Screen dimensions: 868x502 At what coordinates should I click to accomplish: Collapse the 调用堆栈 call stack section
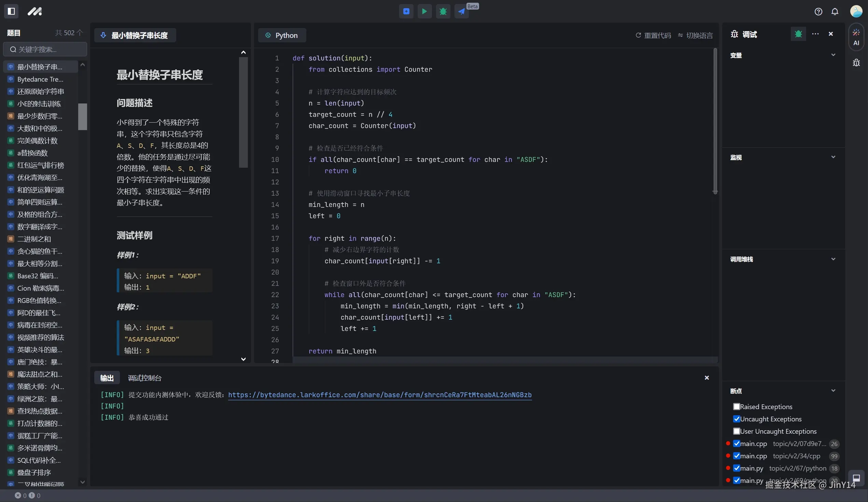coord(833,259)
